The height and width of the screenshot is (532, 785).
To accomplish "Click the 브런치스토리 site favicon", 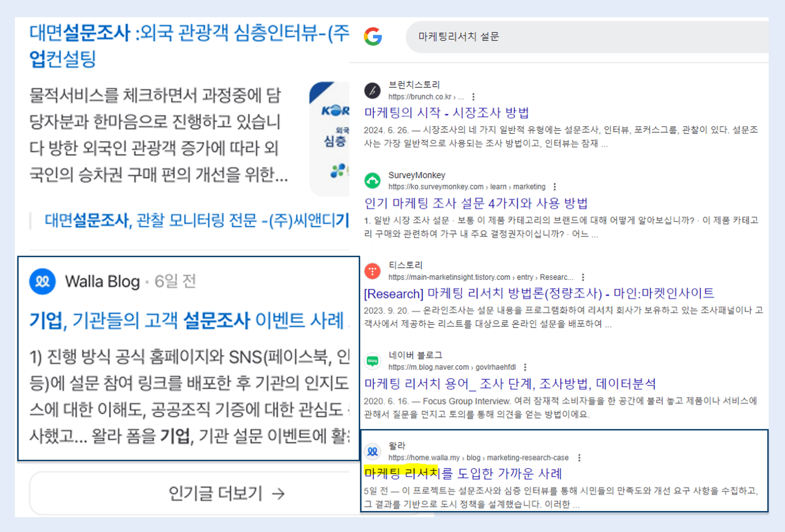I will coord(372,91).
